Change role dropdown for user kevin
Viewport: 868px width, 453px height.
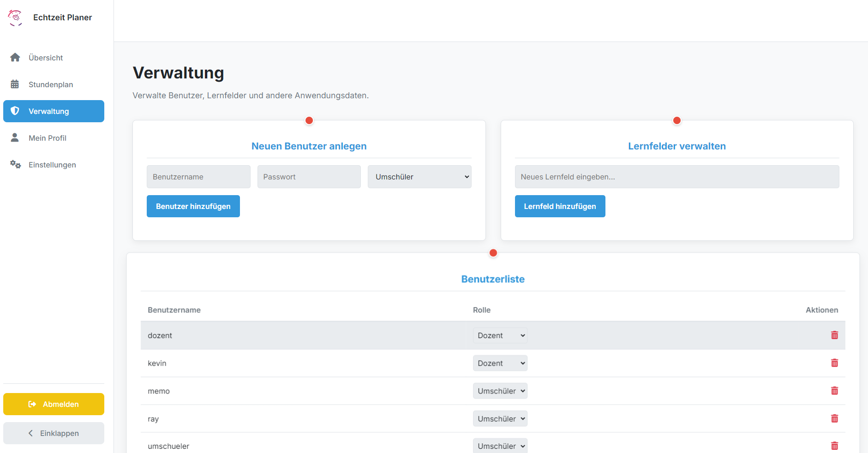(x=500, y=363)
